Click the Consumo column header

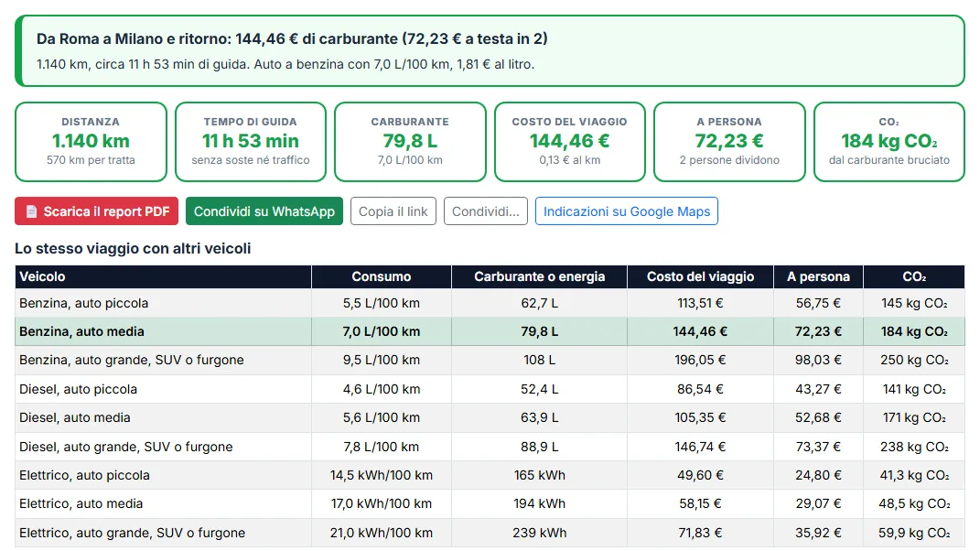(x=382, y=276)
